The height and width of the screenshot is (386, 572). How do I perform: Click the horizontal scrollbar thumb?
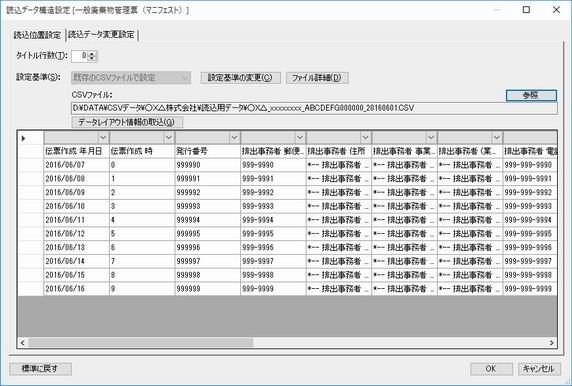point(141,343)
